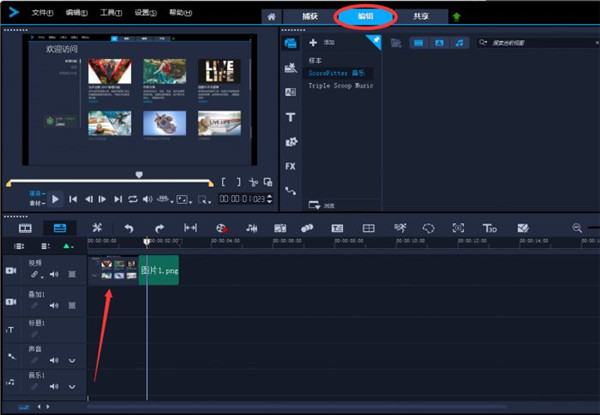Switch to Storyboard view
The height and width of the screenshot is (415, 600).
(25, 229)
